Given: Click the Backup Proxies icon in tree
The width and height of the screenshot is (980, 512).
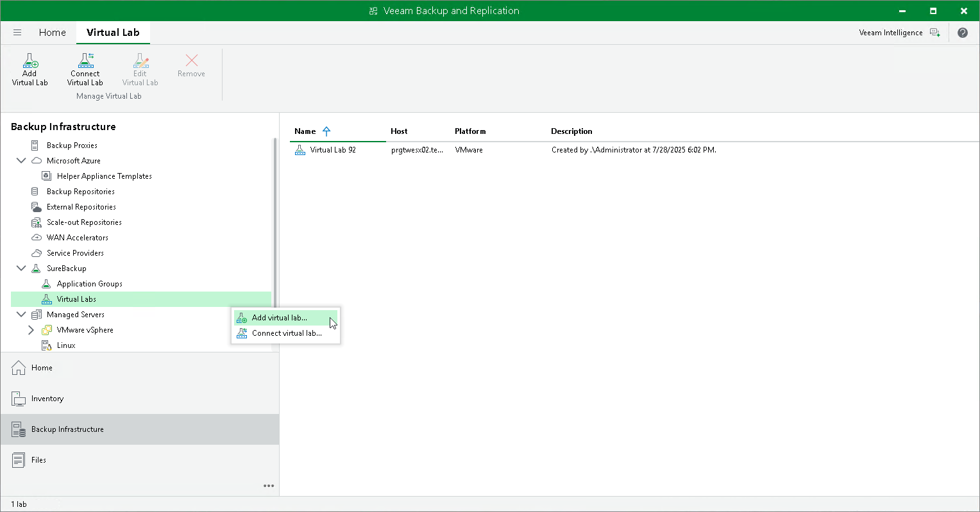Looking at the screenshot, I should tap(35, 145).
